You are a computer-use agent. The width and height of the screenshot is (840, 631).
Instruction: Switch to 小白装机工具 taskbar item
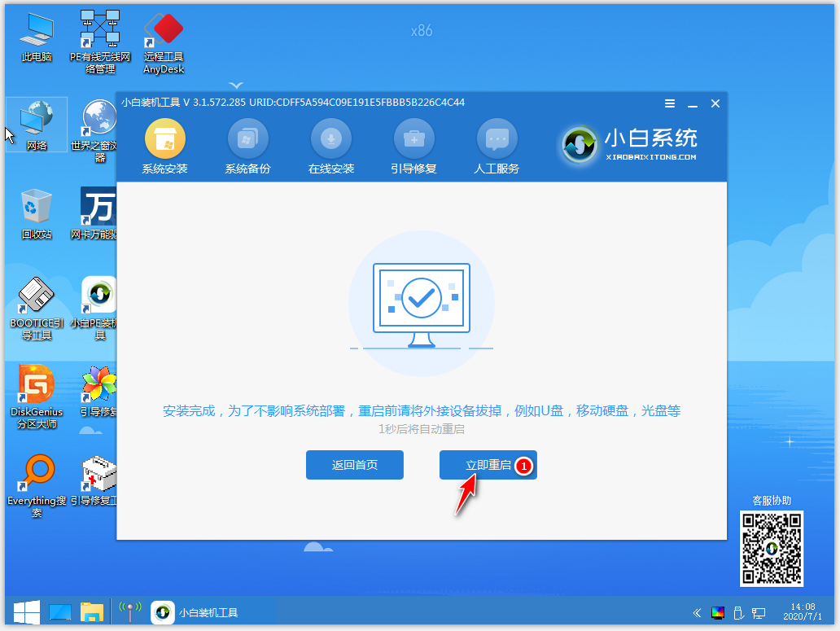pos(195,612)
